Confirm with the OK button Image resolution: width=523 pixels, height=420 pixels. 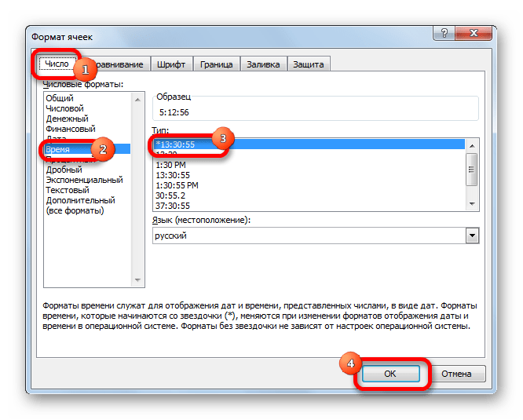[x=390, y=374]
